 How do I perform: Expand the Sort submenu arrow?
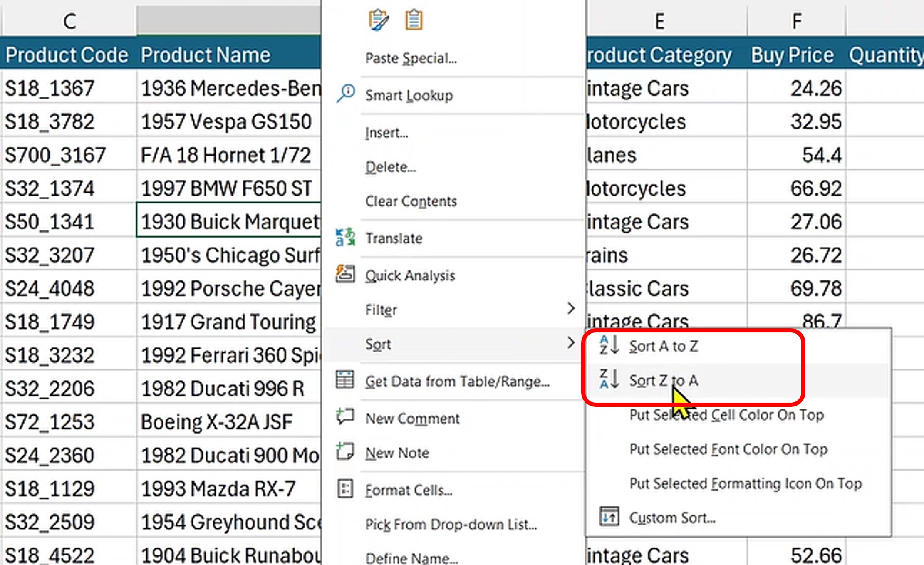pyautogui.click(x=571, y=343)
